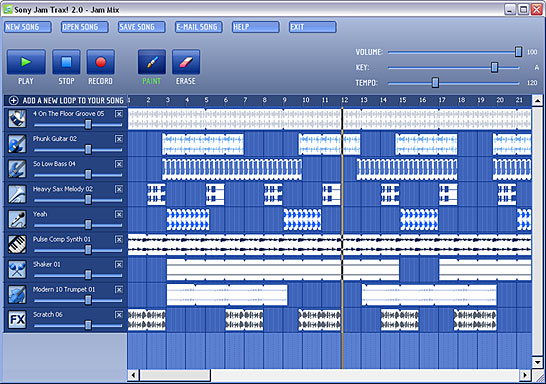Image resolution: width=546 pixels, height=384 pixels.
Task: Click the 'Scratch 06' track name
Action: tap(48, 314)
